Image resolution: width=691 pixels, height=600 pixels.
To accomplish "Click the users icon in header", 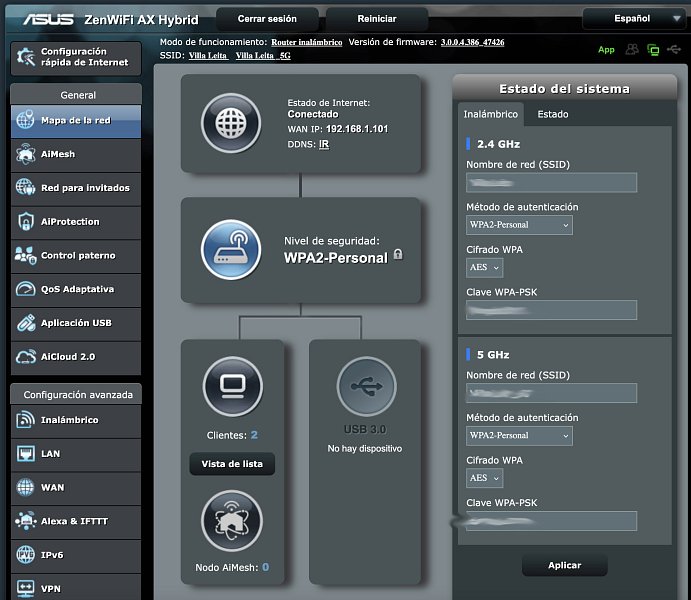I will coord(632,49).
